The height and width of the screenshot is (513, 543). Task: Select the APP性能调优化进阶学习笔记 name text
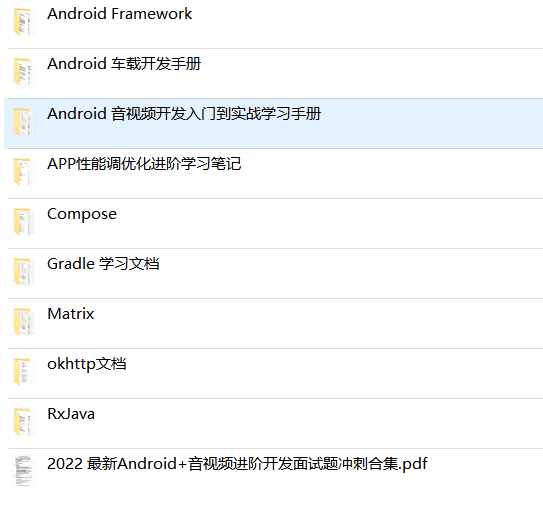pos(144,164)
